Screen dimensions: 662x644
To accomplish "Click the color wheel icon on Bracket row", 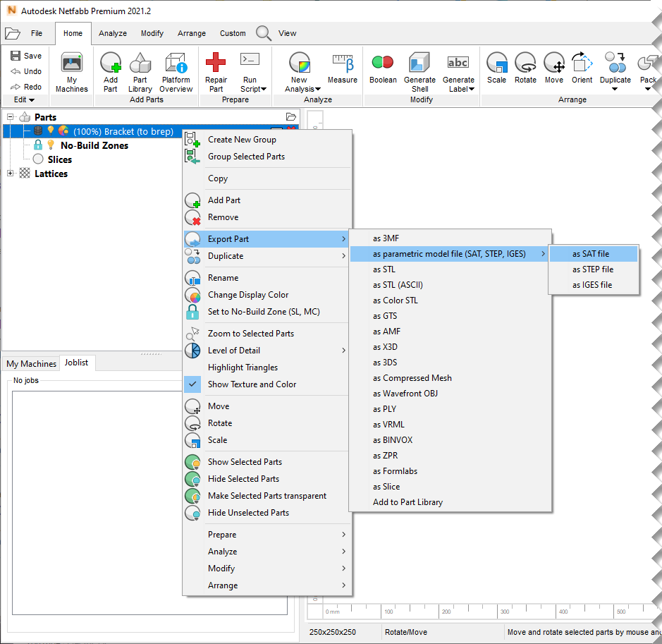I will 63,131.
